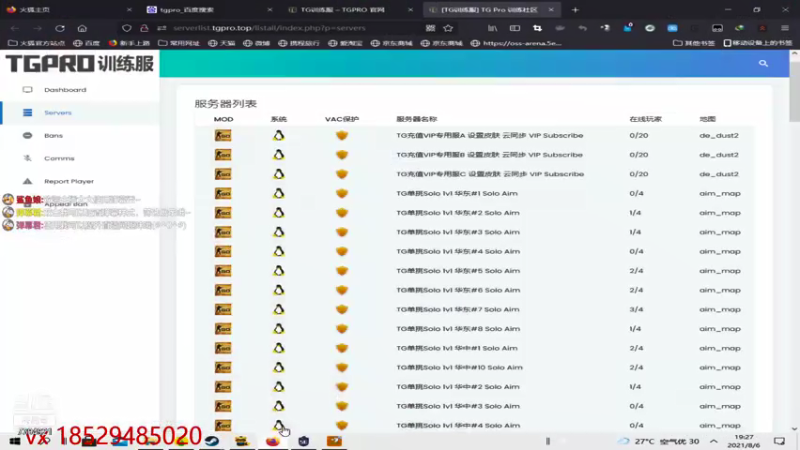Go to browser home page
Image resolution: width=800 pixels, height=450 pixels.
(82, 28)
